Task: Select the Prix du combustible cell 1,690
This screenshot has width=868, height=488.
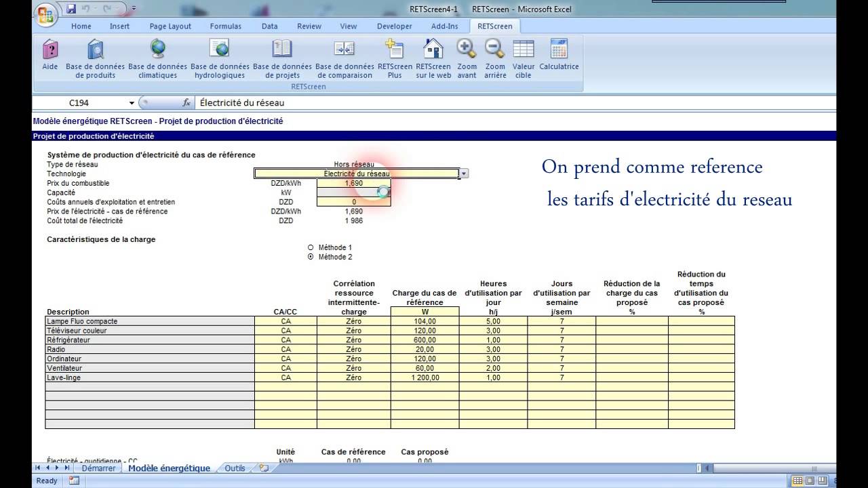Action: (x=354, y=183)
